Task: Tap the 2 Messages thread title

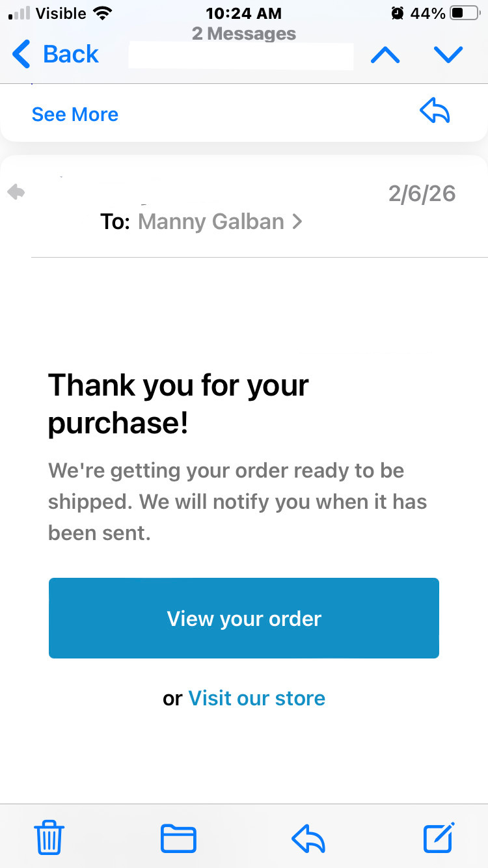Action: tap(244, 34)
